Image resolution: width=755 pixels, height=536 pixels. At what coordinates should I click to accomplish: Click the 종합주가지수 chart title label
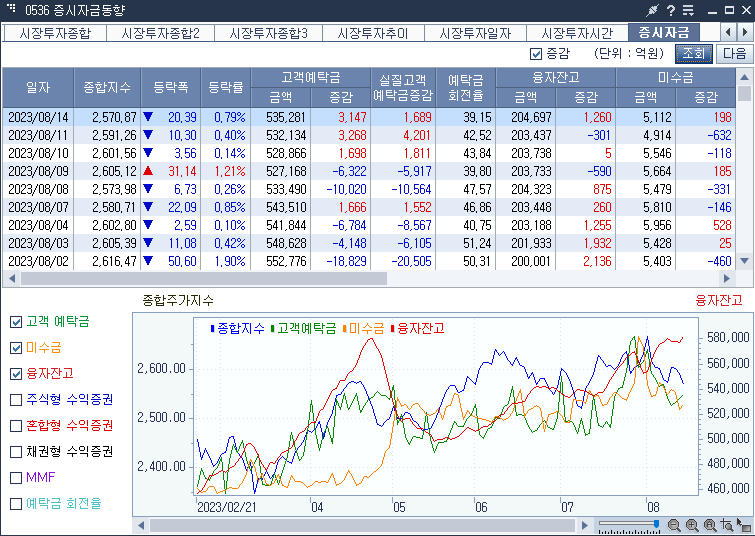coord(178,301)
